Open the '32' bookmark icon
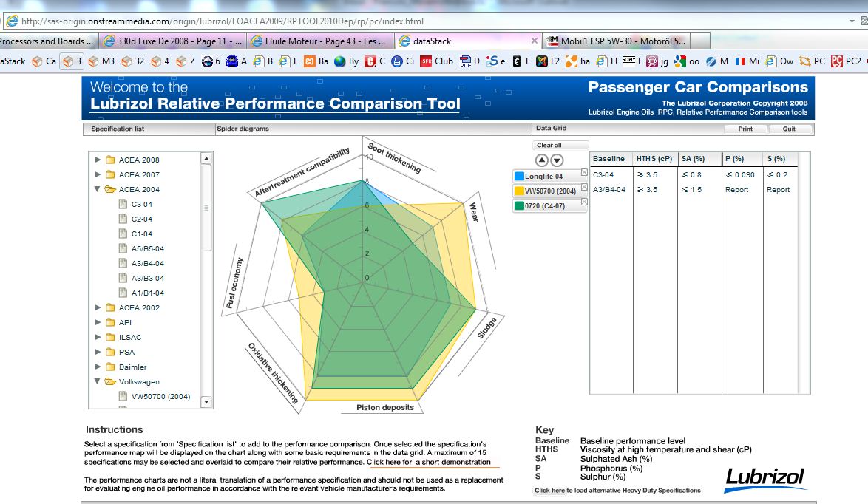Screen dimensions: 868x504 [x=126, y=61]
